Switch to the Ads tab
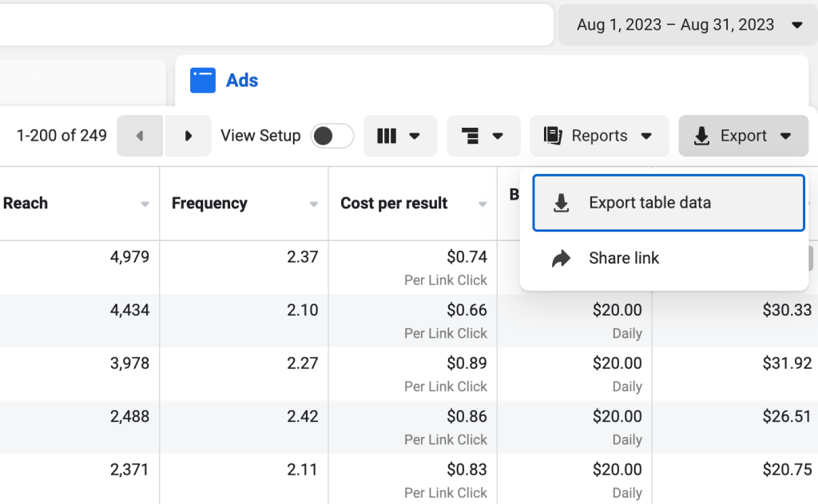 click(x=242, y=80)
